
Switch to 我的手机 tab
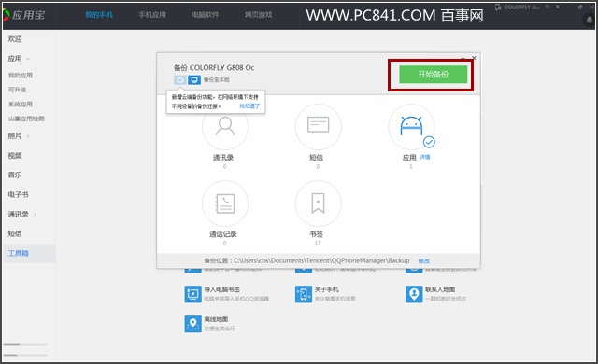(x=99, y=15)
